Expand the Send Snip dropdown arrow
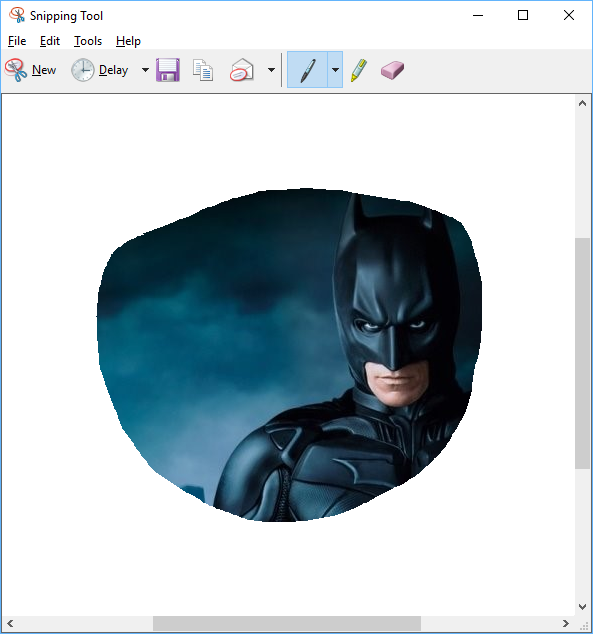The image size is (593, 634). 272,70
